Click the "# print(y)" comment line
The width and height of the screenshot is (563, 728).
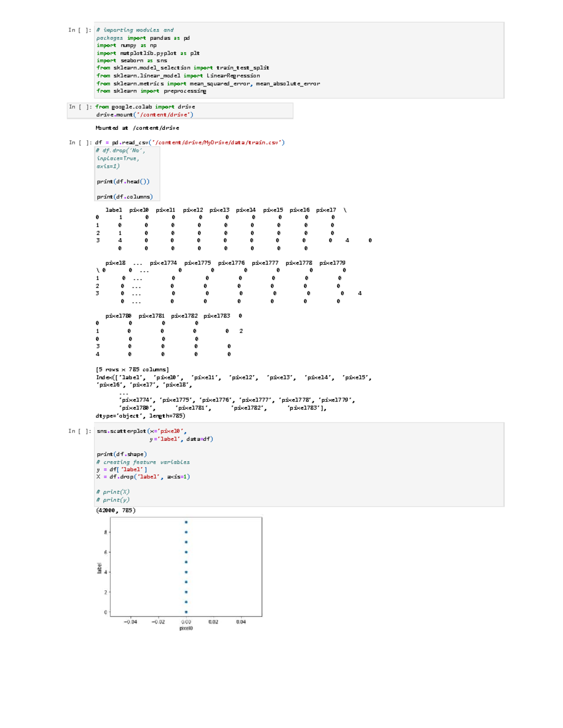(113, 500)
